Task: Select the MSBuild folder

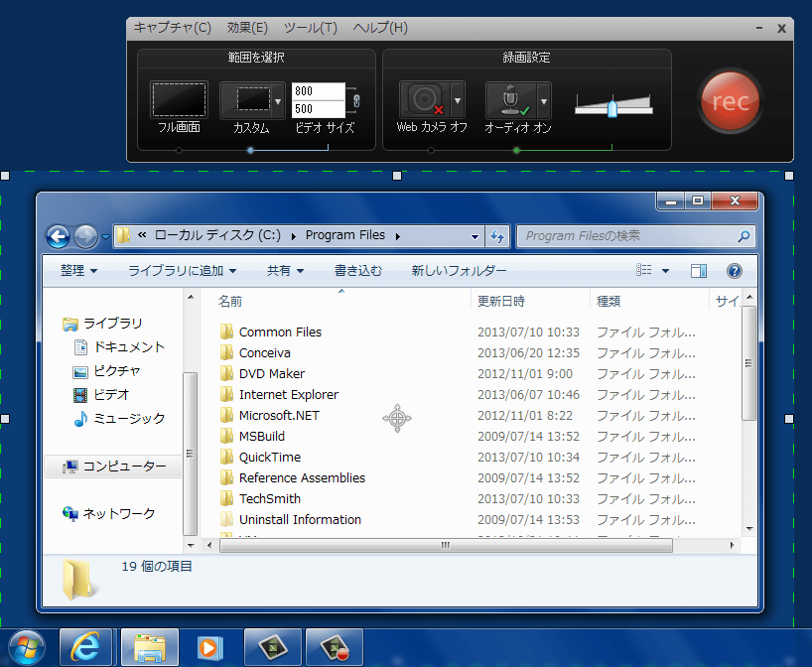Action: [x=261, y=436]
